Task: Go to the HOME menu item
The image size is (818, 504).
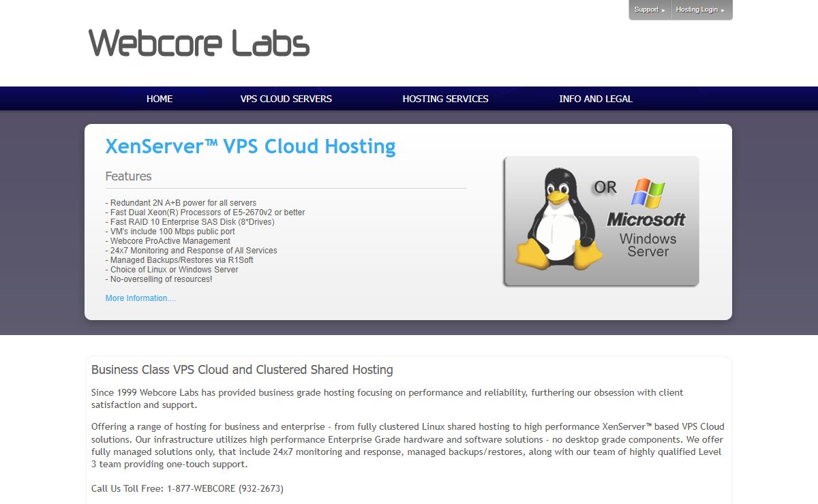Action: pos(160,99)
